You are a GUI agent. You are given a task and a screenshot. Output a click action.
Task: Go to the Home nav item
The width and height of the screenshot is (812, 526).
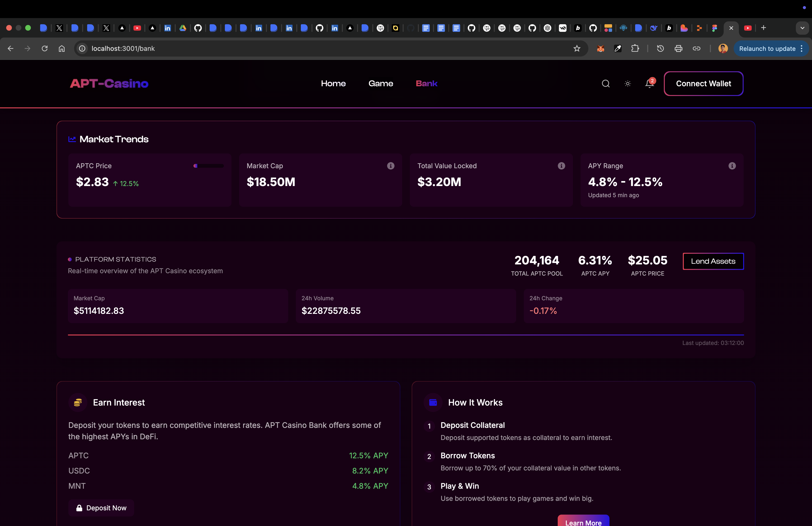pyautogui.click(x=333, y=84)
